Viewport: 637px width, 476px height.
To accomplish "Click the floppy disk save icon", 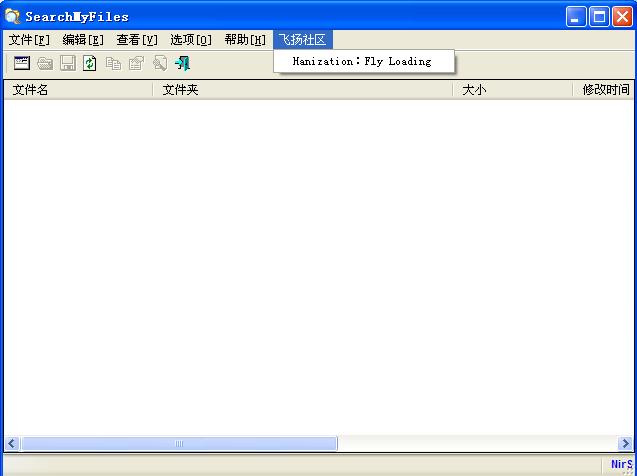I will (68, 63).
